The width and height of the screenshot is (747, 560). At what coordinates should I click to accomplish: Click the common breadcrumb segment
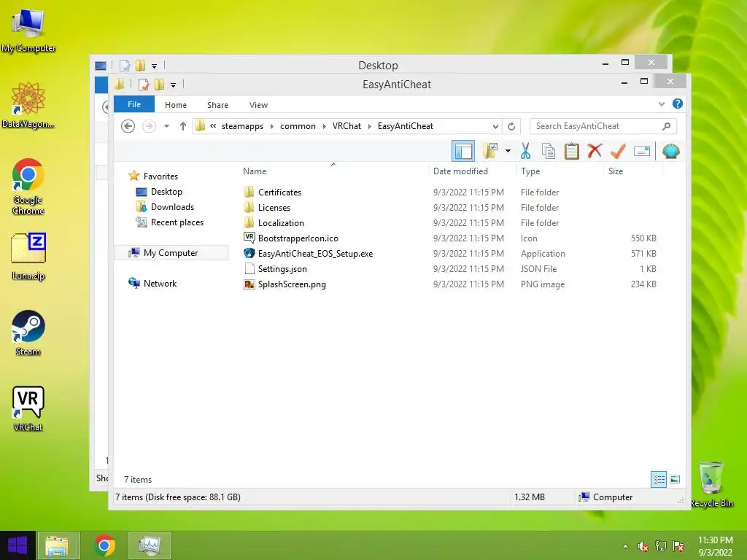click(x=298, y=126)
